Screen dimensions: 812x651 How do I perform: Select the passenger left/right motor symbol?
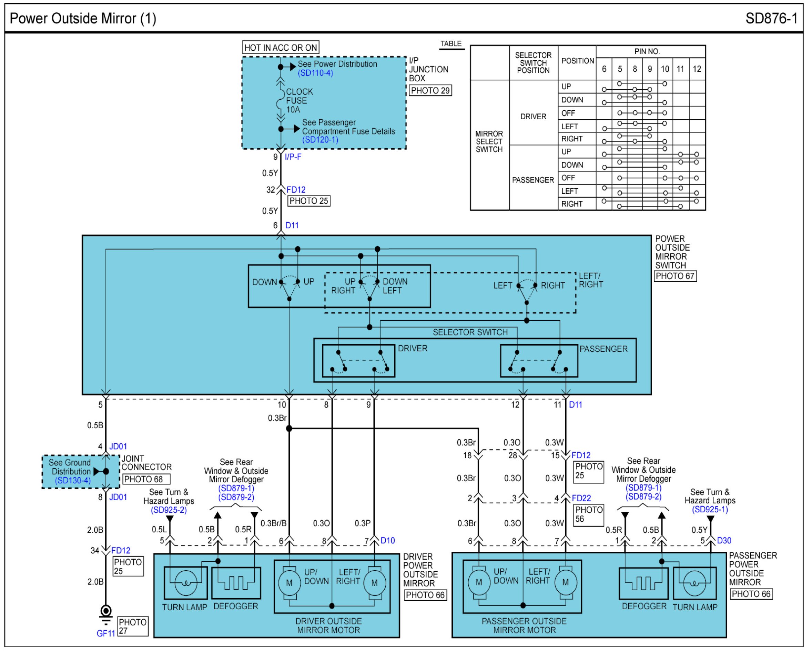[x=566, y=582]
